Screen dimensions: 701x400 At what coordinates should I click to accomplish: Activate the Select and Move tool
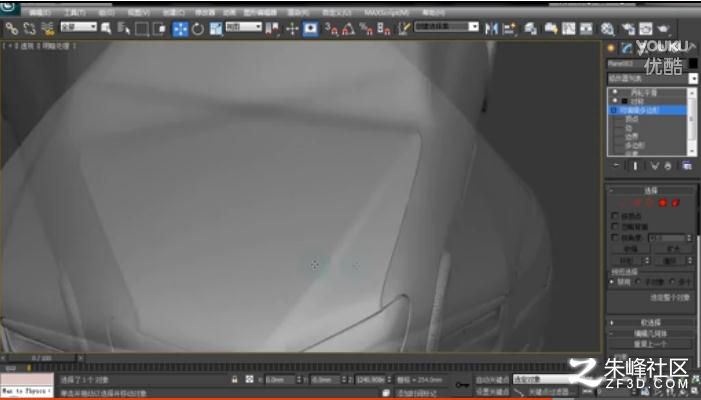tap(180, 29)
